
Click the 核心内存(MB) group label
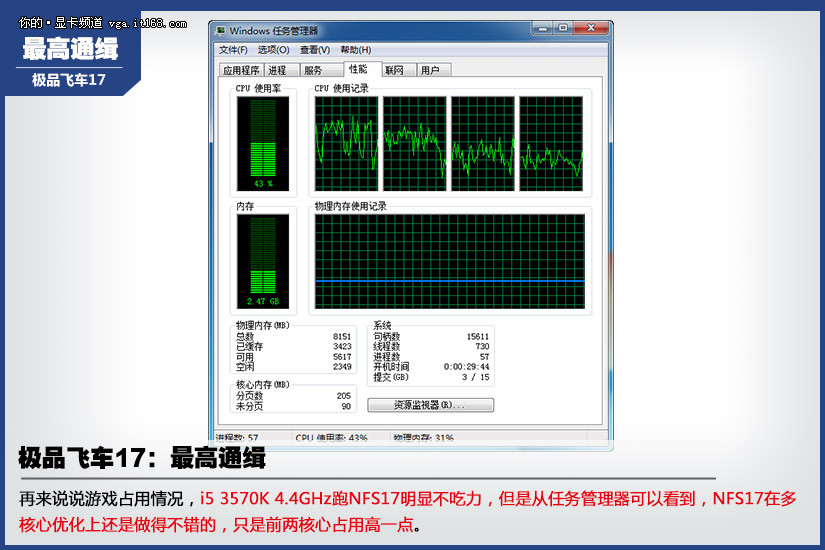pos(263,385)
